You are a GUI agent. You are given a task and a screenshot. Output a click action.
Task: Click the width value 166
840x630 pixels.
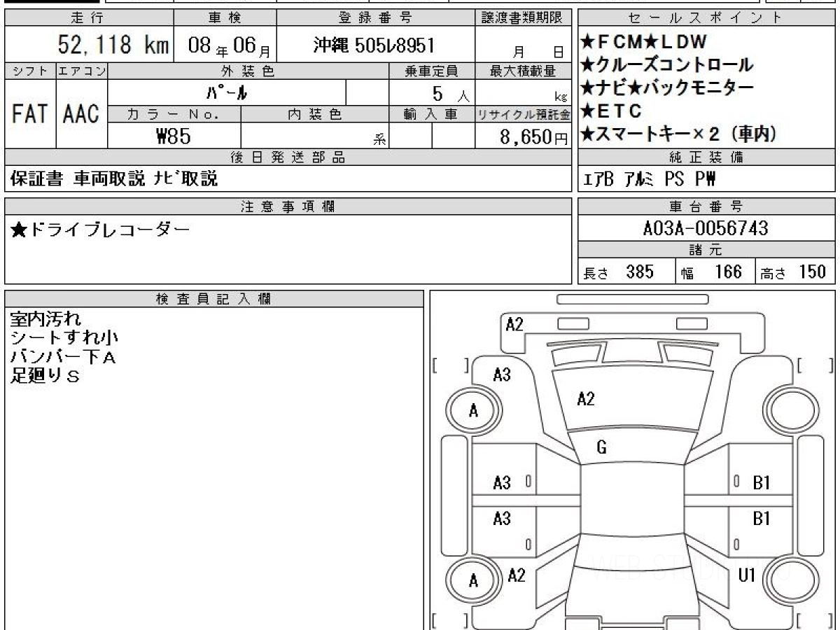click(x=729, y=272)
